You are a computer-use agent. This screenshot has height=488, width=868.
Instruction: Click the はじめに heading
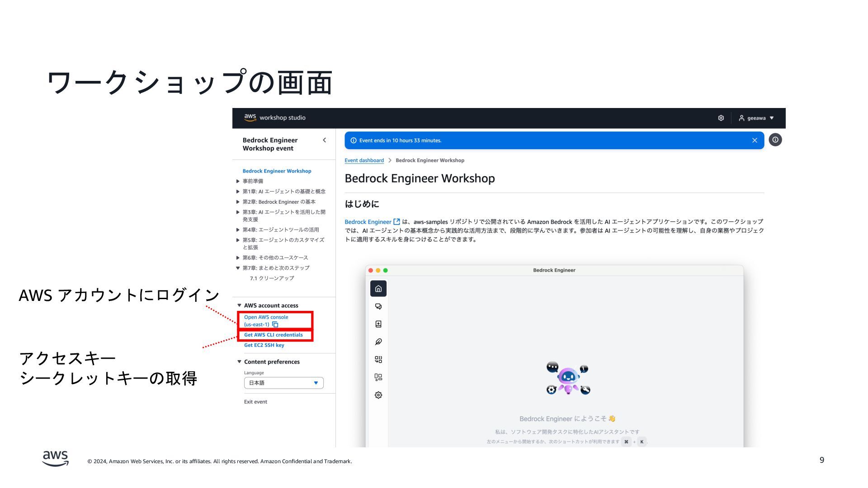pos(362,204)
